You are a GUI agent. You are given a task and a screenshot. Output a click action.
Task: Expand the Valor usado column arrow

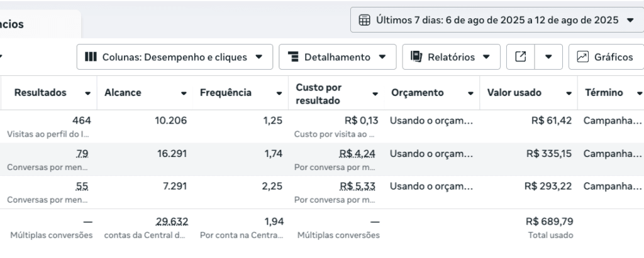point(568,93)
